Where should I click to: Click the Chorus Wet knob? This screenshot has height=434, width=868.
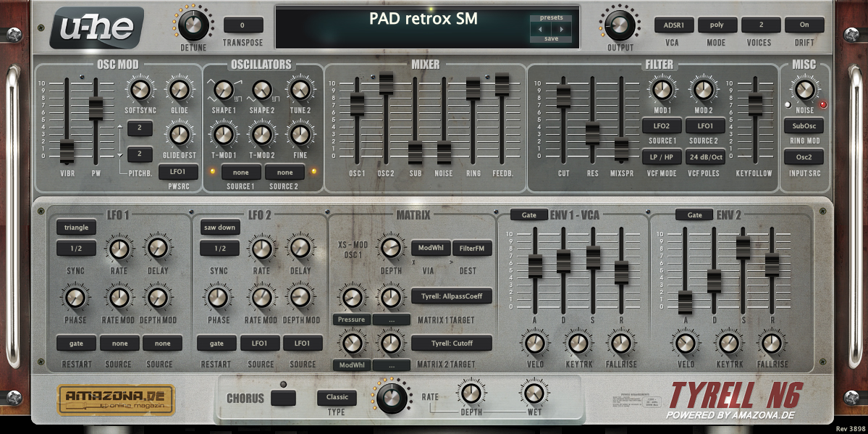(x=534, y=393)
